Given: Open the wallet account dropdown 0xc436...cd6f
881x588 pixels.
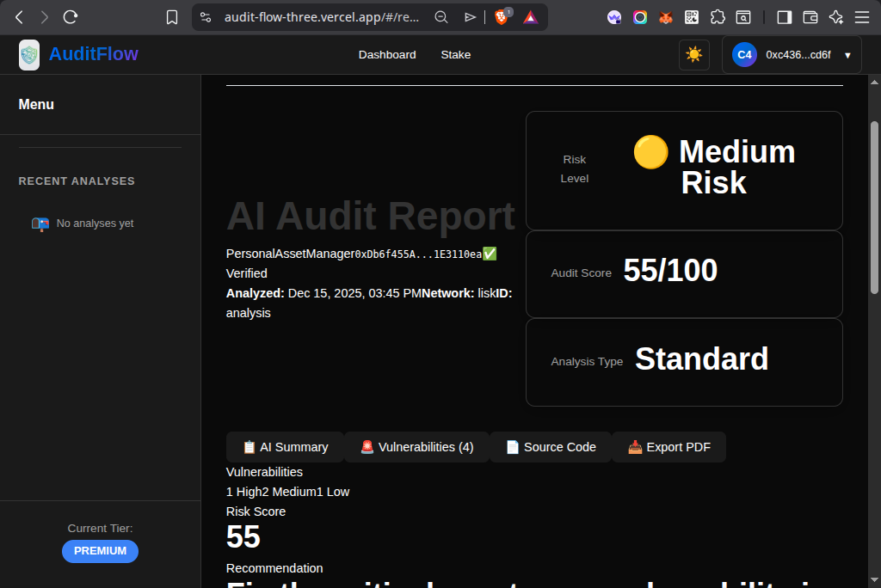Looking at the screenshot, I should 791,55.
